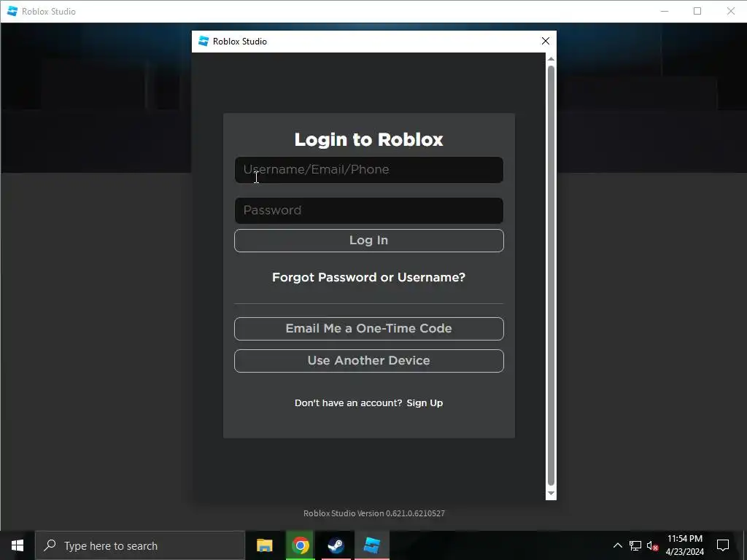The width and height of the screenshot is (747, 560).
Task: Close the Roblox Studio login dialog
Action: (546, 42)
